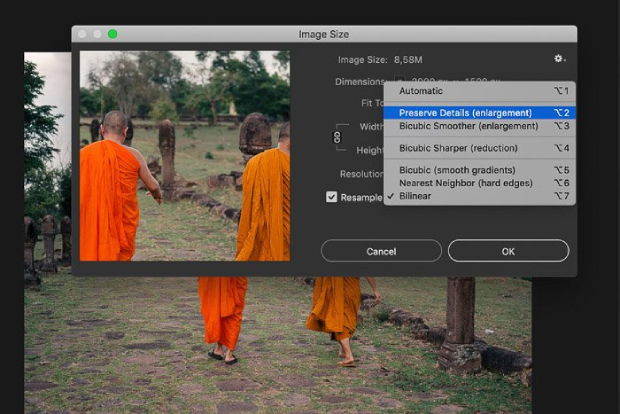This screenshot has width=620, height=414.
Task: Click the green zoom window button
Action: (112, 34)
